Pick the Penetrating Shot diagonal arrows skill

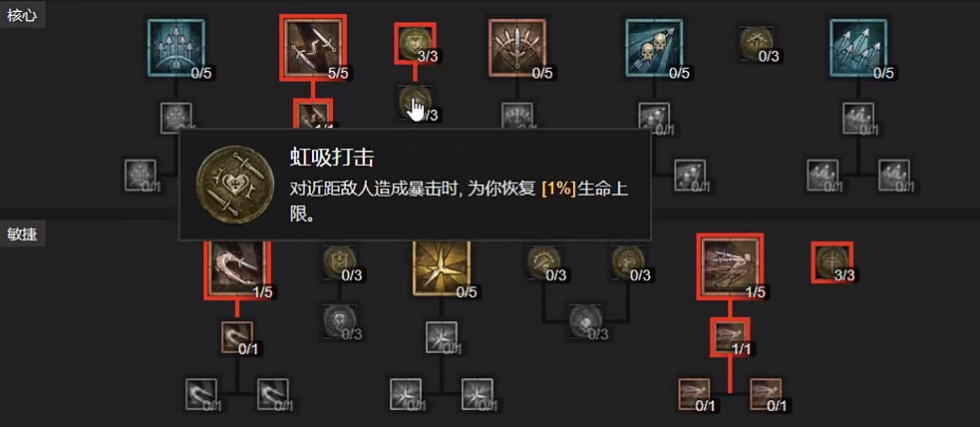point(858,48)
